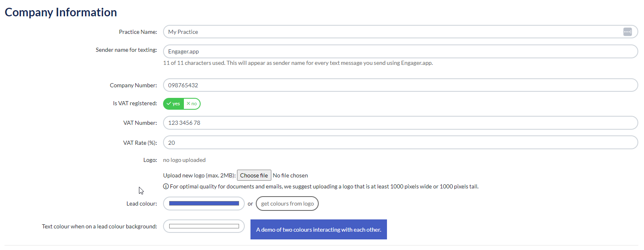Click the Choose file button for logo upload
Screen dimensions: 644x250
point(254,175)
